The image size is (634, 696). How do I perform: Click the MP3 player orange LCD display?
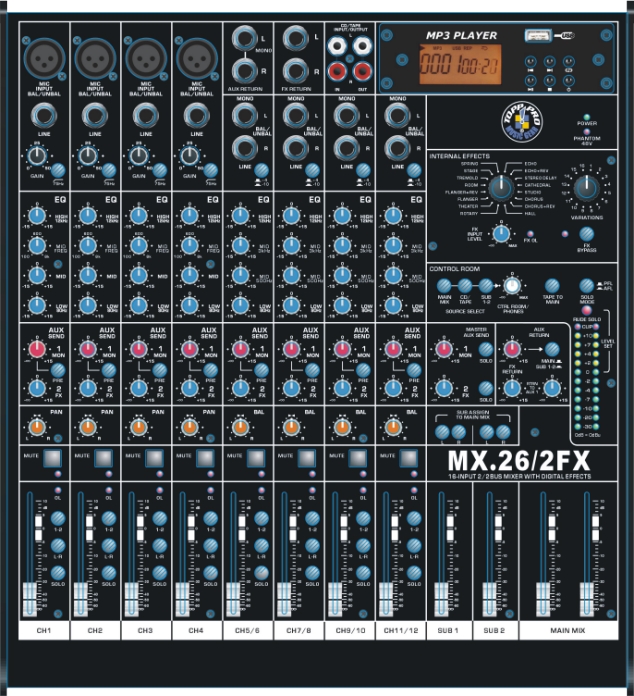460,64
